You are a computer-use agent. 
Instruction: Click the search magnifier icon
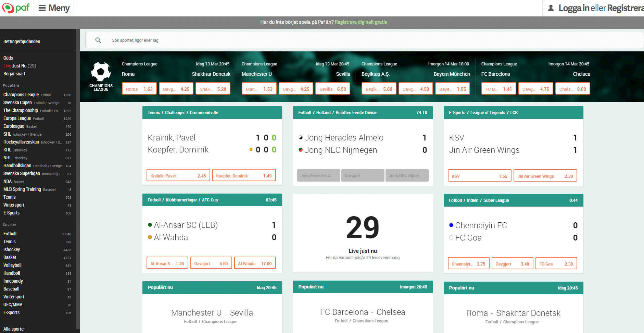click(x=98, y=40)
